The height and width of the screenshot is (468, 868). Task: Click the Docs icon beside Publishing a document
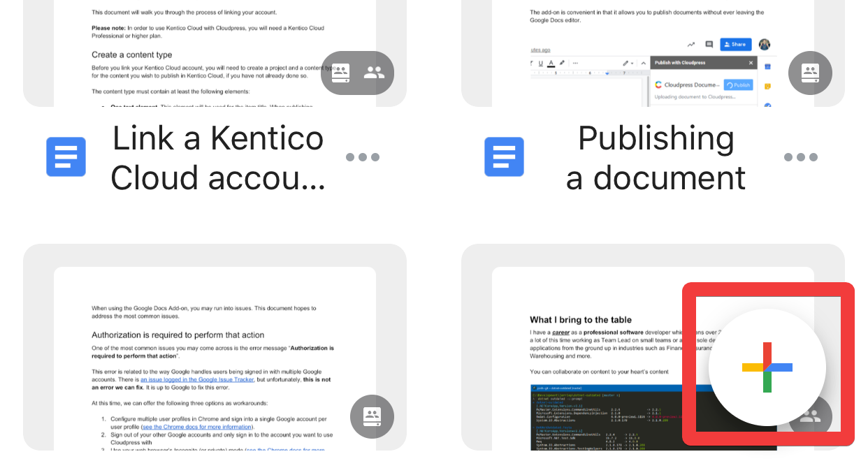click(505, 156)
